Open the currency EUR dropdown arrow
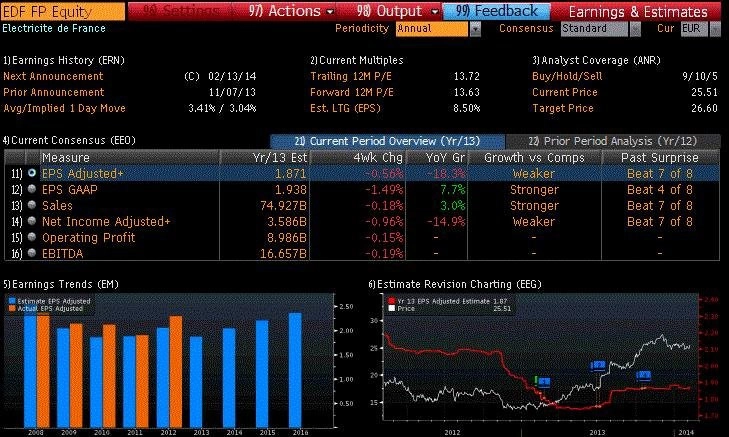The image size is (729, 437). [716, 29]
